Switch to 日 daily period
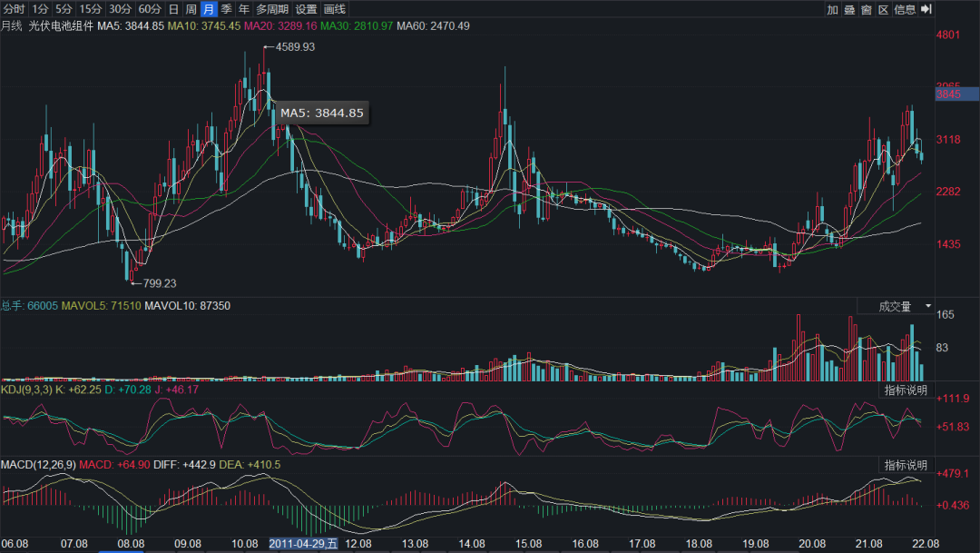The height and width of the screenshot is (553, 980). pyautogui.click(x=173, y=9)
